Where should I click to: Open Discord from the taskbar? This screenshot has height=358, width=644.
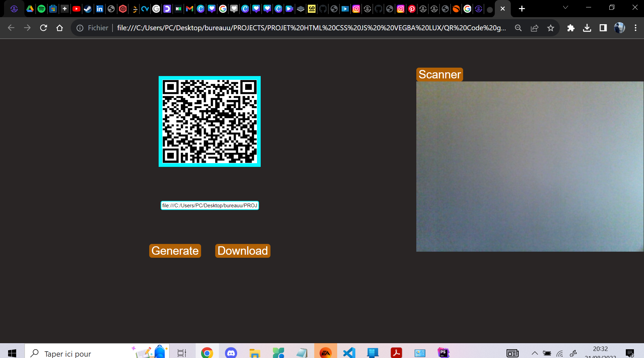[231, 352]
